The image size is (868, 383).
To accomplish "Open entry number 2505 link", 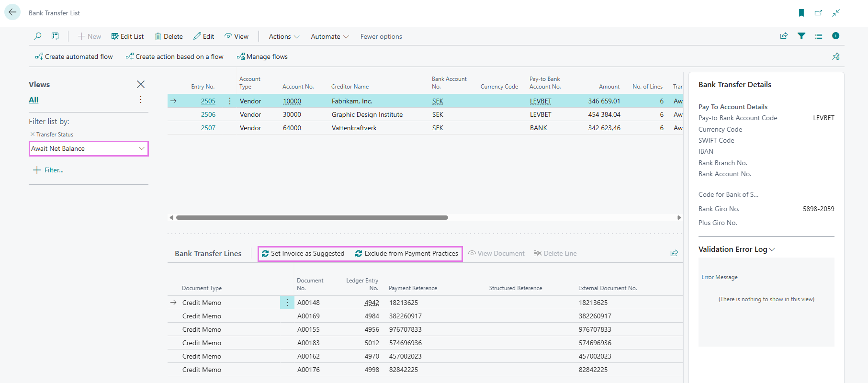I will coord(208,101).
